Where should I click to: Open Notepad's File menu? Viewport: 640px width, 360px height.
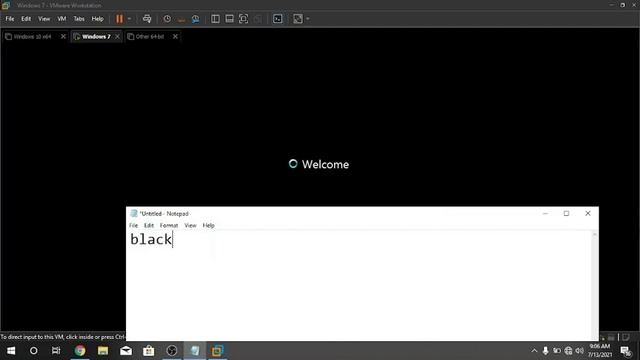[x=133, y=225]
